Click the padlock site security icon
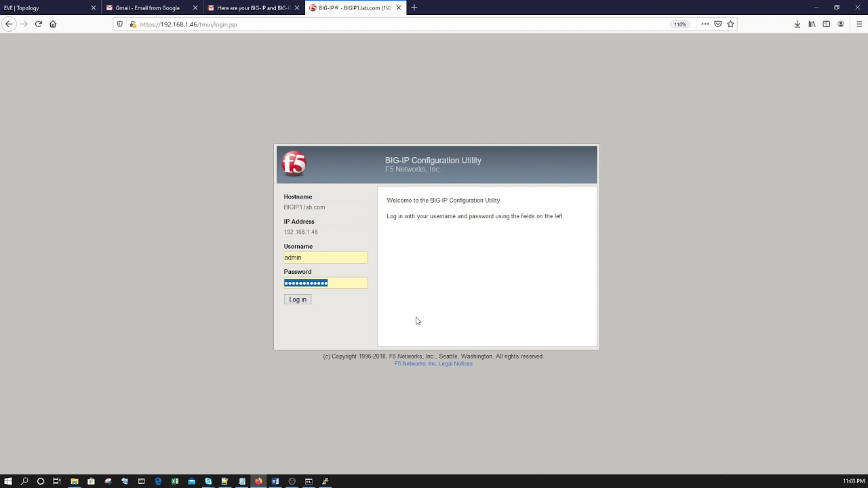Viewport: 868px width, 488px height. pos(133,24)
